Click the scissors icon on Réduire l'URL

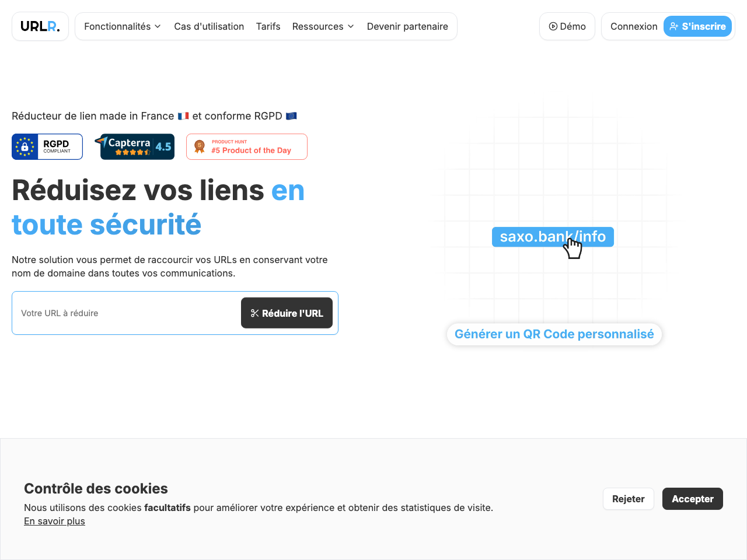(255, 313)
